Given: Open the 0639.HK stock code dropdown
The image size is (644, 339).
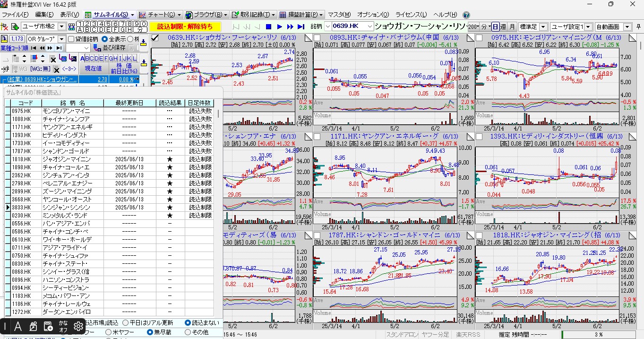Looking at the screenshot, I should (x=369, y=26).
